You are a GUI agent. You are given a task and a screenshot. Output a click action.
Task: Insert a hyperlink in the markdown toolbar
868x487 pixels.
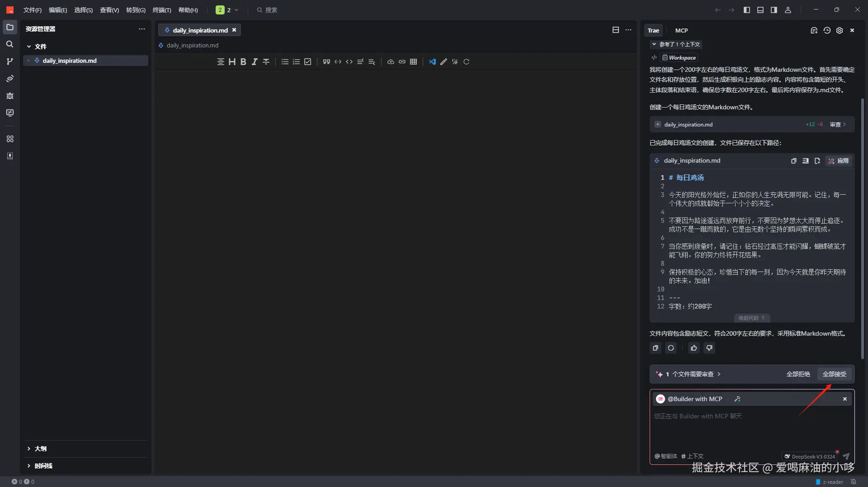[402, 62]
